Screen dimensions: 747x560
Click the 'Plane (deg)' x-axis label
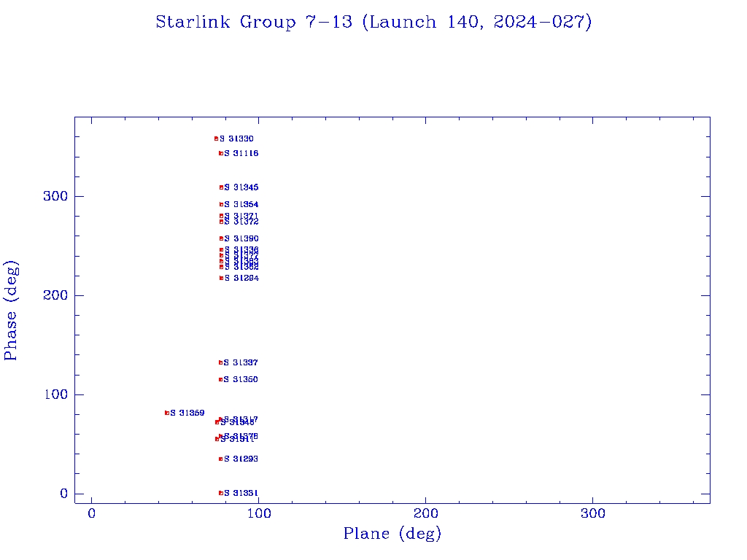click(392, 533)
